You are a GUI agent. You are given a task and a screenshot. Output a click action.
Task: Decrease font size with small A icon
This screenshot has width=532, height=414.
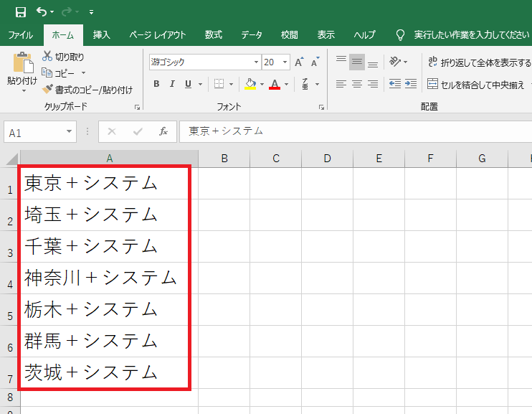pos(315,62)
